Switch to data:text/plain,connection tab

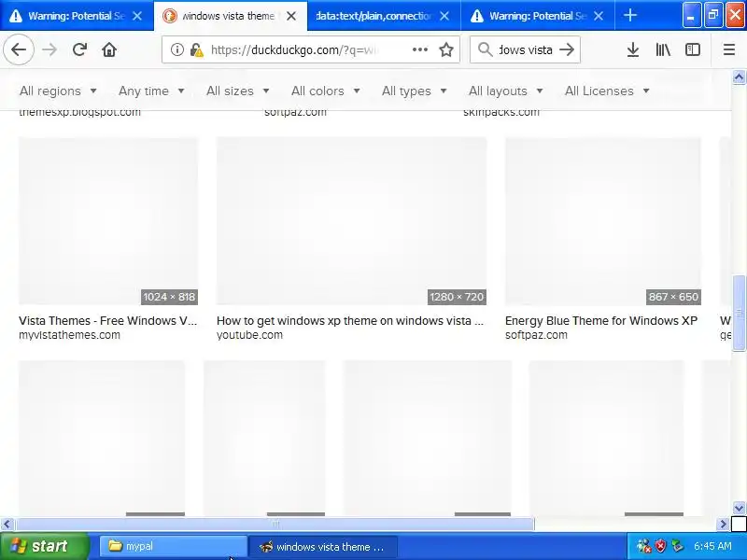coord(384,16)
